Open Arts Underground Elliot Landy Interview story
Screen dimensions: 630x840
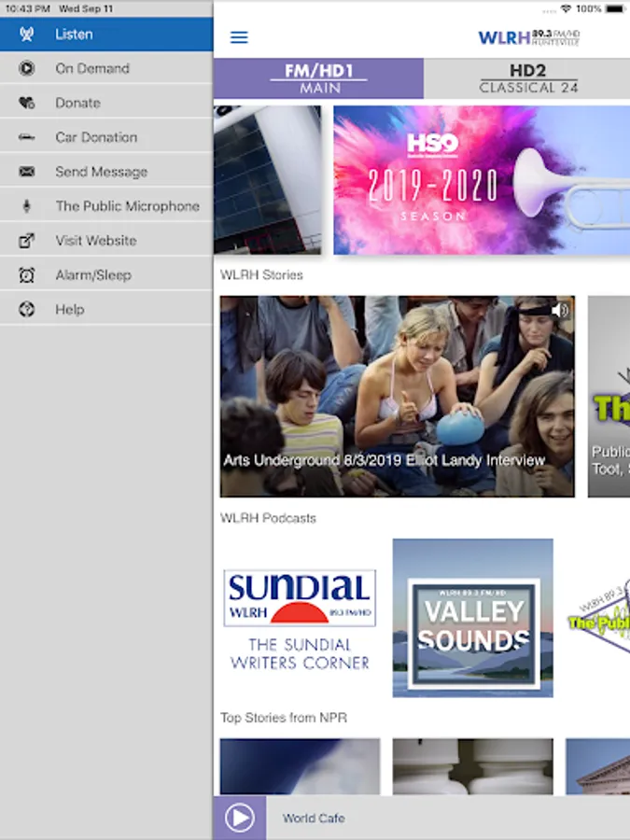(397, 397)
